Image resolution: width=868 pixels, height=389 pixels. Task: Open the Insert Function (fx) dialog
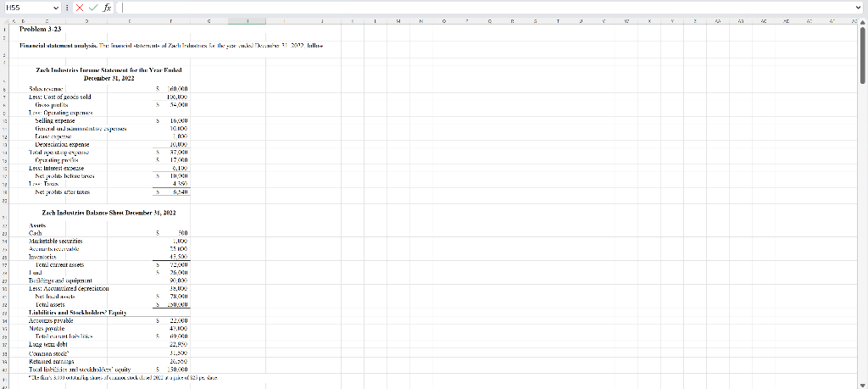[108, 8]
